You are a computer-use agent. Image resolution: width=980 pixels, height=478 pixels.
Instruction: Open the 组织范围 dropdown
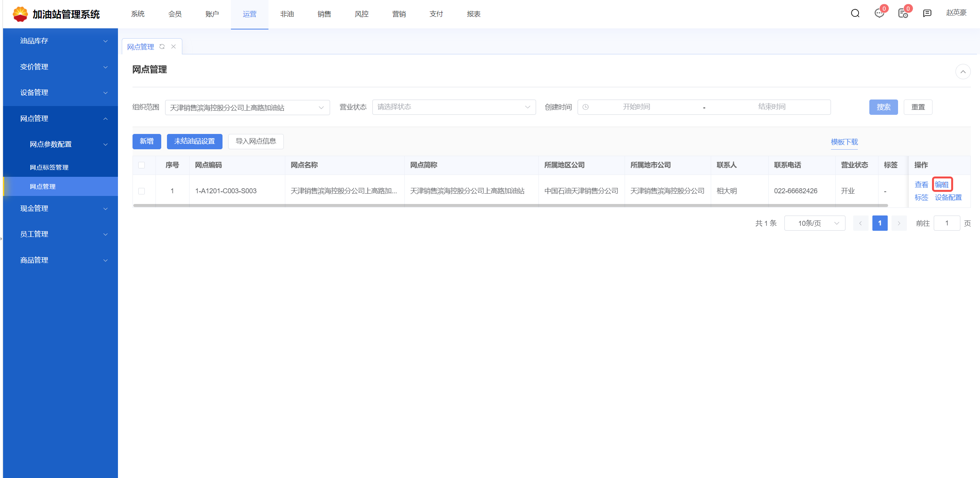247,108
